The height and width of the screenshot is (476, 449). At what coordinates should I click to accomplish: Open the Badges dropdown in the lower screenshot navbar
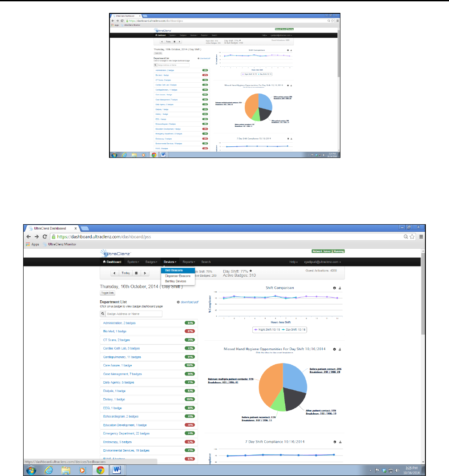pos(151,262)
